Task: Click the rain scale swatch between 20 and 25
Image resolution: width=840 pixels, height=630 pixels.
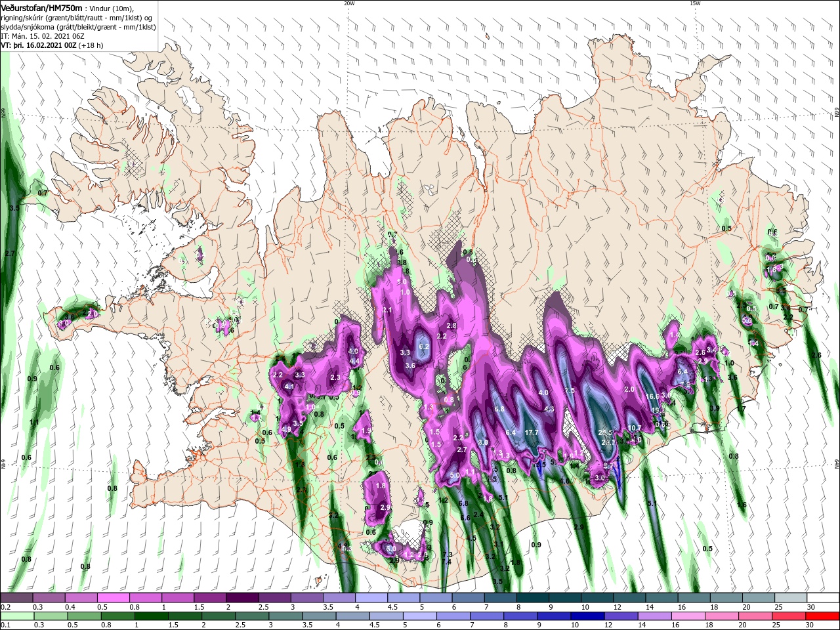Action: [757, 616]
